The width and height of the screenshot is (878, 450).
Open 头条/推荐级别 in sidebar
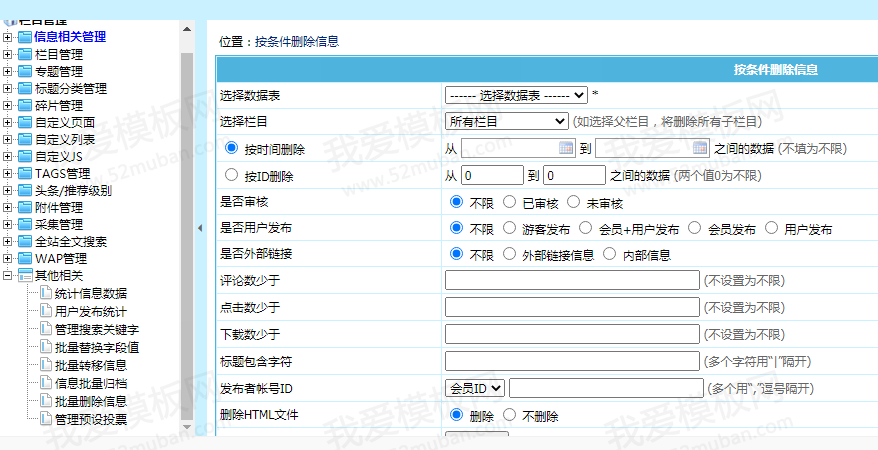tap(73, 190)
